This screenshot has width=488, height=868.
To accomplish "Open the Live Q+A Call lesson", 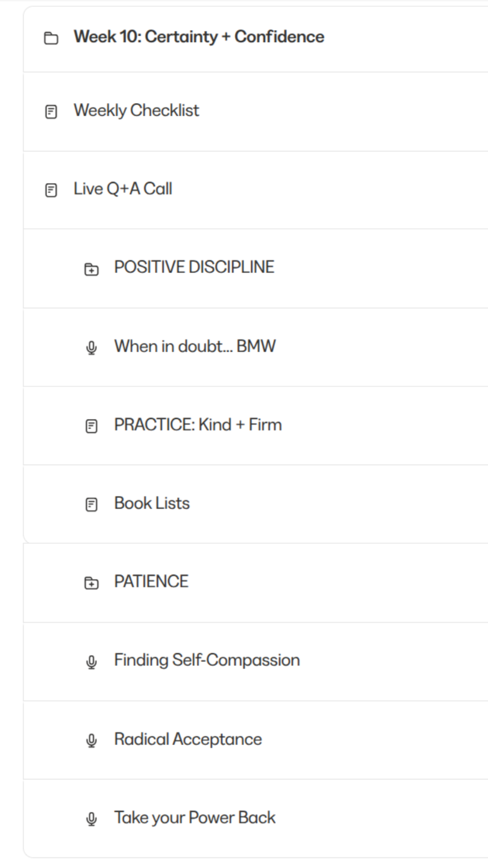I will (x=123, y=189).
